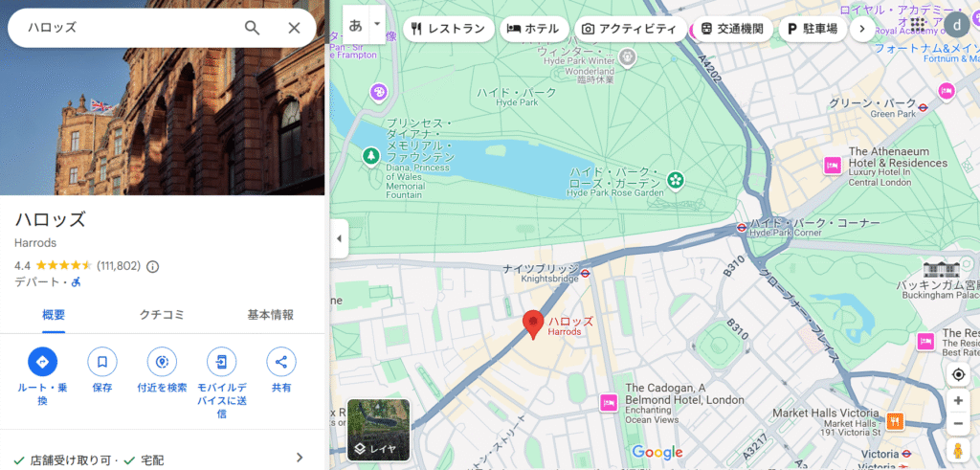Click the Green Park tube station icon
Screen dimensions: 980x470
tap(924, 107)
